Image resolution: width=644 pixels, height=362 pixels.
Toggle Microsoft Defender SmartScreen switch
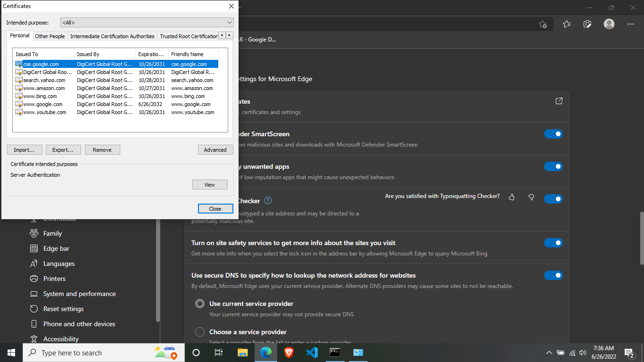coord(553,134)
